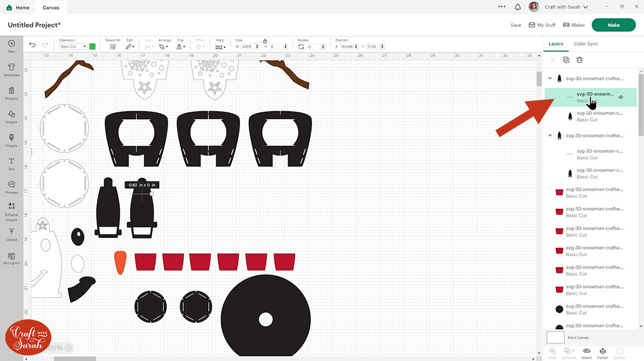Click the Untitled Project title
The image size is (644, 361).
coord(34,25)
